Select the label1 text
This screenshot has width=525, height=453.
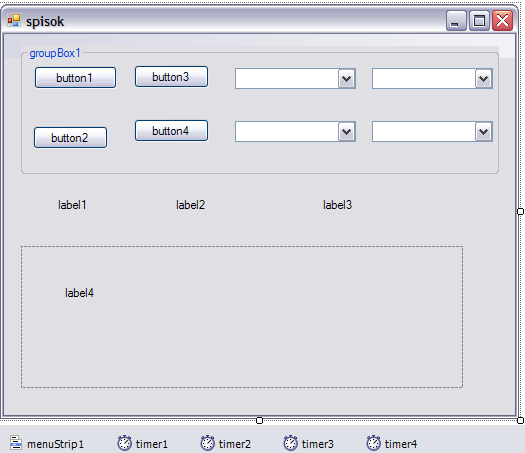click(x=72, y=205)
